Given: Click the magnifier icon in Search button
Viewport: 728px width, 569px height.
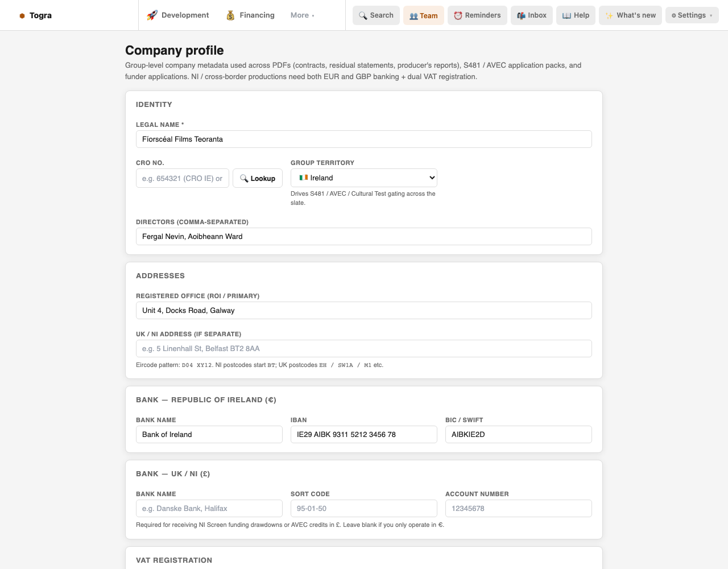Looking at the screenshot, I should point(363,15).
